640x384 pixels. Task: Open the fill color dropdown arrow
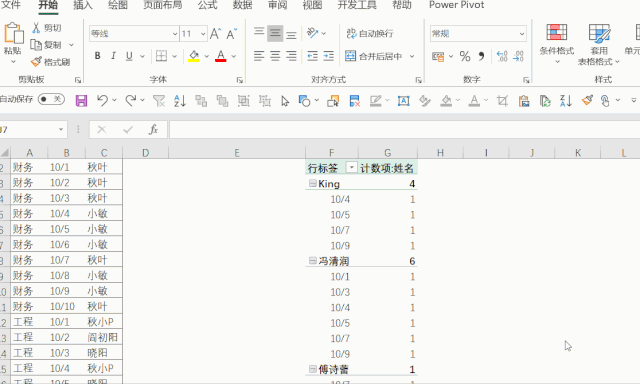[207, 56]
